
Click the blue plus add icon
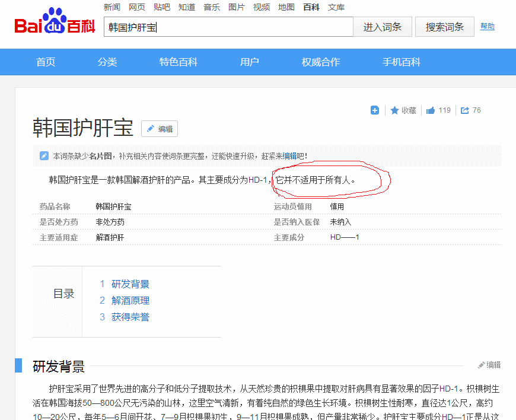click(374, 110)
